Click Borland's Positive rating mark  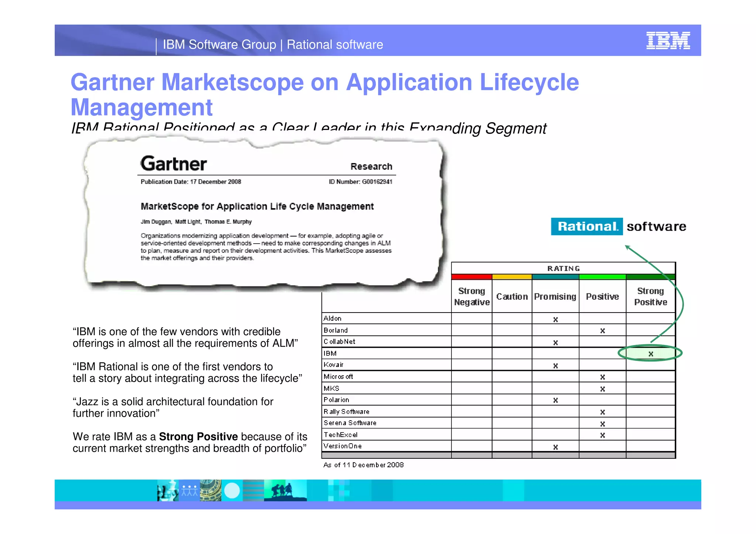click(602, 331)
